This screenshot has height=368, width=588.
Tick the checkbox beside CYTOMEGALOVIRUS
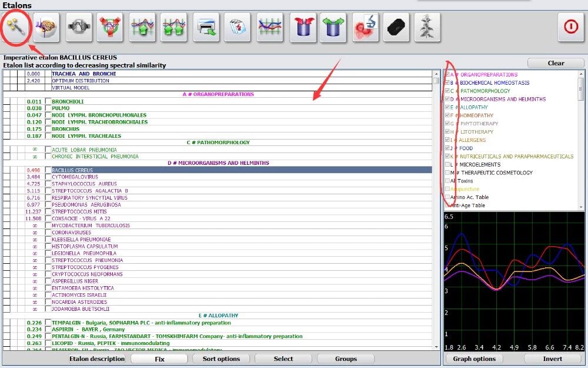[x=48, y=177]
